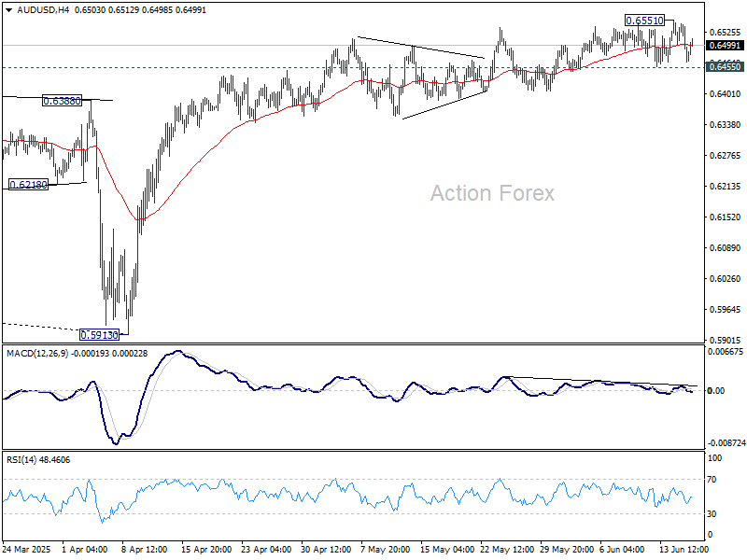The image size is (747, 560).
Task: Select the 0.65255 price axis value
Action: (x=726, y=33)
